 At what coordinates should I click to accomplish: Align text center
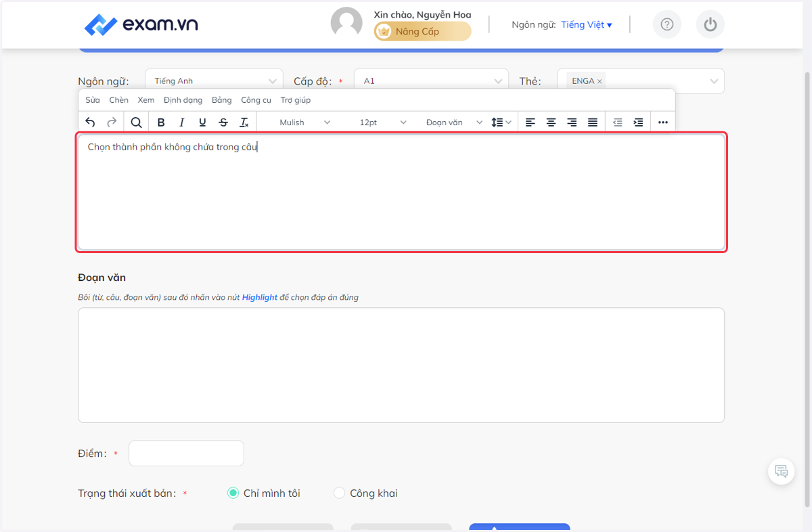pos(551,123)
